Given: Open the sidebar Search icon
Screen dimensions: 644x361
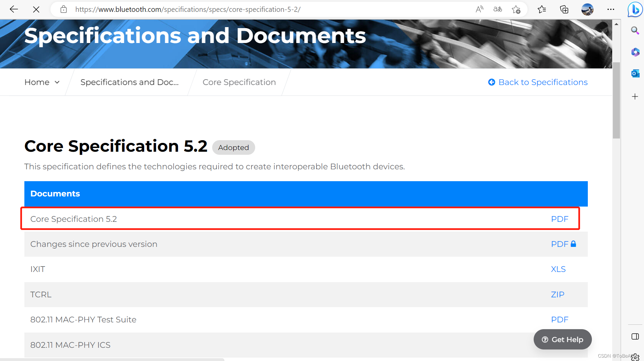Looking at the screenshot, I should coord(635,31).
